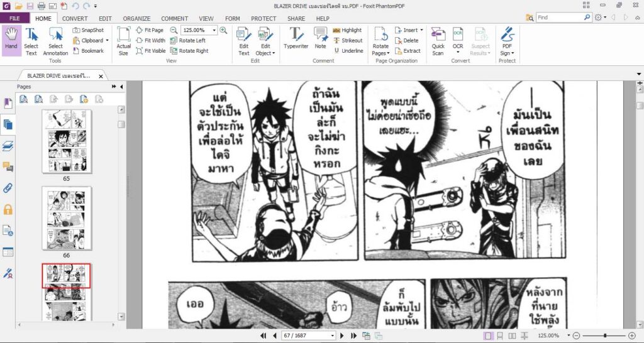Select the Hand tool
Viewport: 644px width, 343px height.
click(11, 41)
